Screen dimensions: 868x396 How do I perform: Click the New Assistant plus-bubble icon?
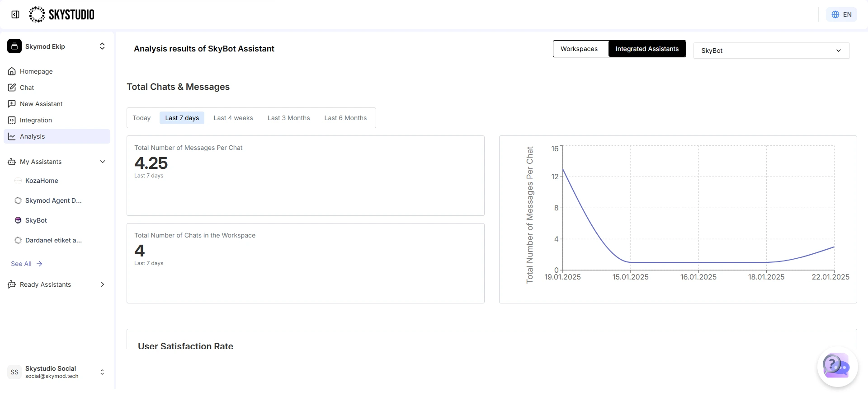click(12, 104)
